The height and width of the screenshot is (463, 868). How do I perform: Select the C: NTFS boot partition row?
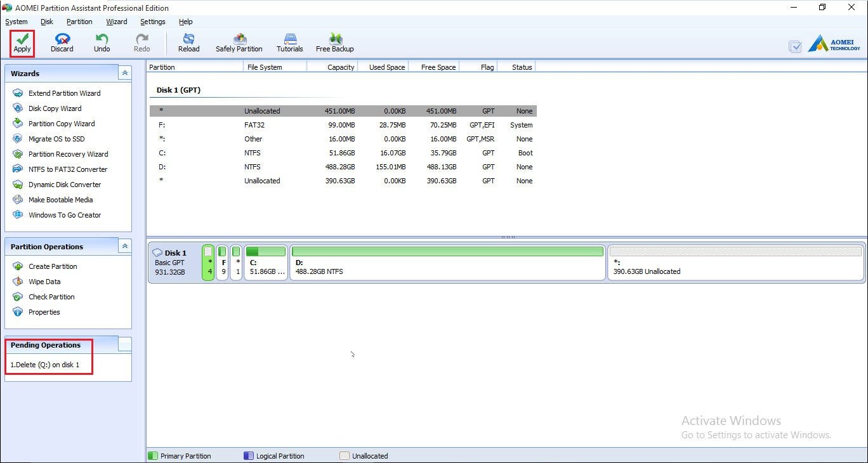(343, 153)
